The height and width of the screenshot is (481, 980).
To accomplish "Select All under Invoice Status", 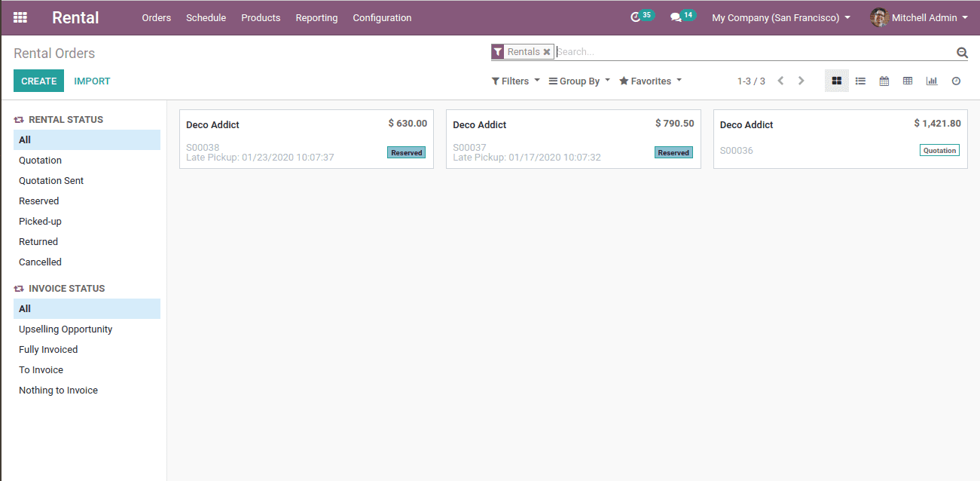I will tap(87, 308).
